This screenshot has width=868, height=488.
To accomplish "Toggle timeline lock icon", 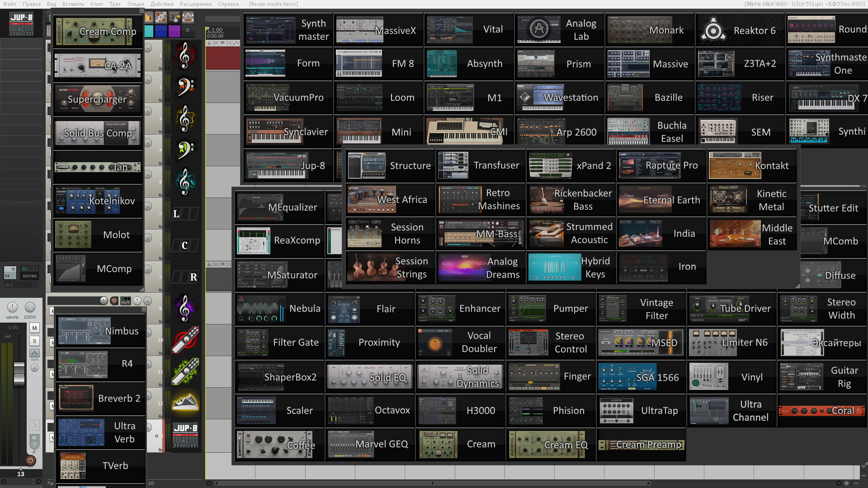I will click(x=209, y=43).
